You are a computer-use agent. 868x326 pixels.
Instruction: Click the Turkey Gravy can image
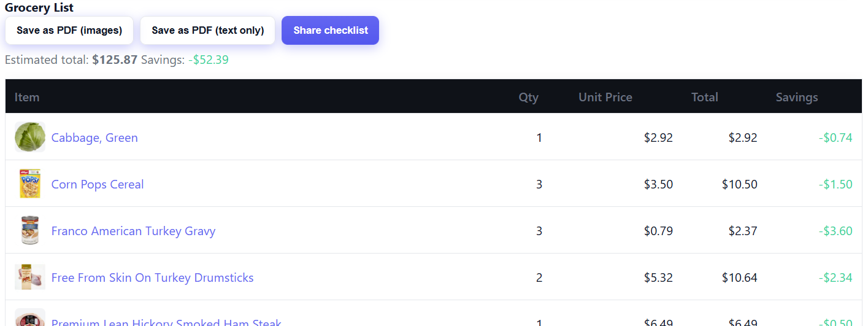(30, 230)
